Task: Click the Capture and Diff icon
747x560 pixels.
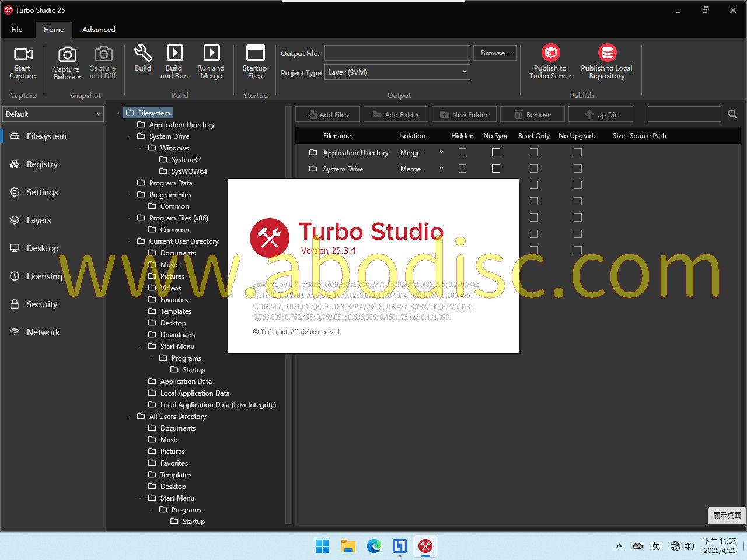Action: [103, 54]
